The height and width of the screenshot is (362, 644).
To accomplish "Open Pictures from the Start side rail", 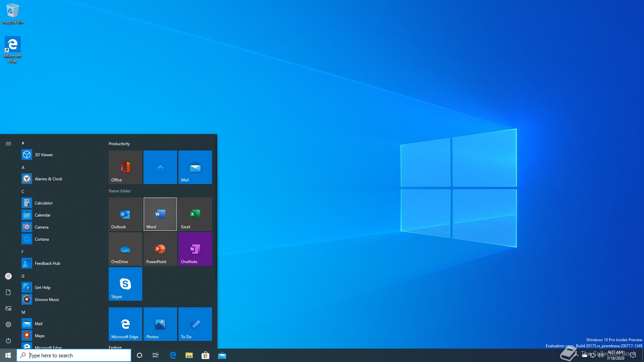I will pos(8,308).
